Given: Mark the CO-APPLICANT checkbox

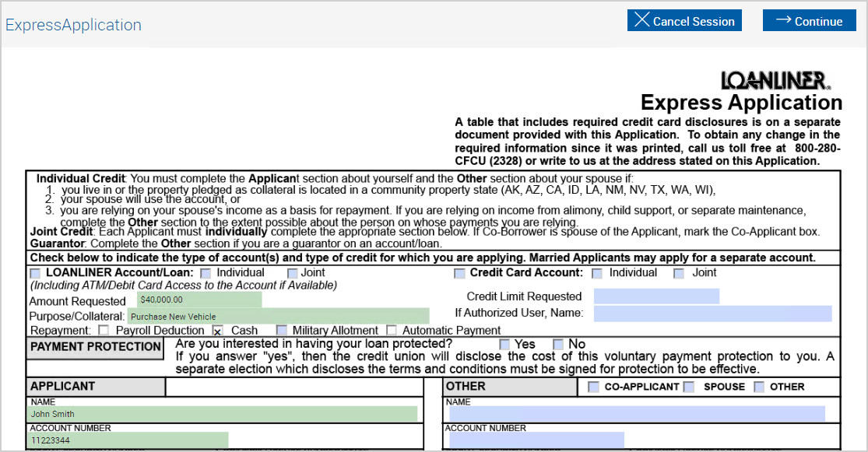Looking at the screenshot, I should click(x=593, y=387).
